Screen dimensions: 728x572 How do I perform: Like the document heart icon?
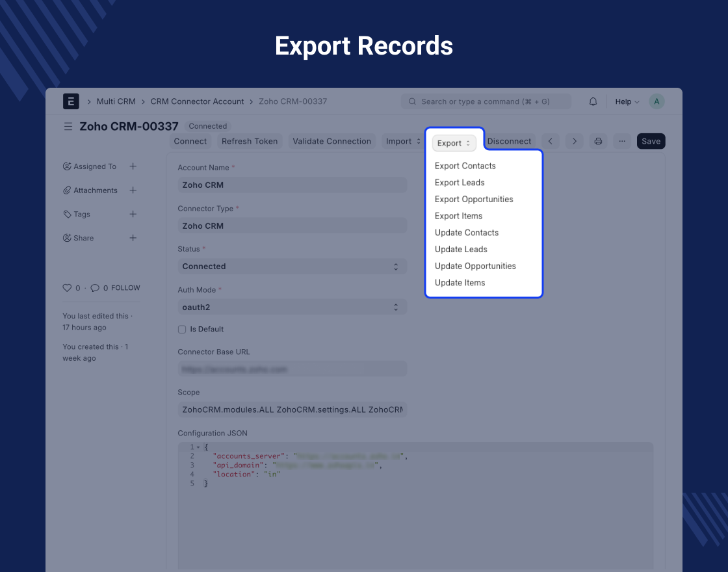(x=67, y=288)
